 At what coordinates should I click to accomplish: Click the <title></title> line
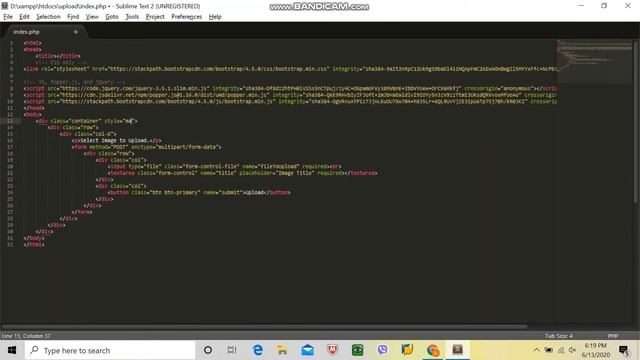coord(58,56)
